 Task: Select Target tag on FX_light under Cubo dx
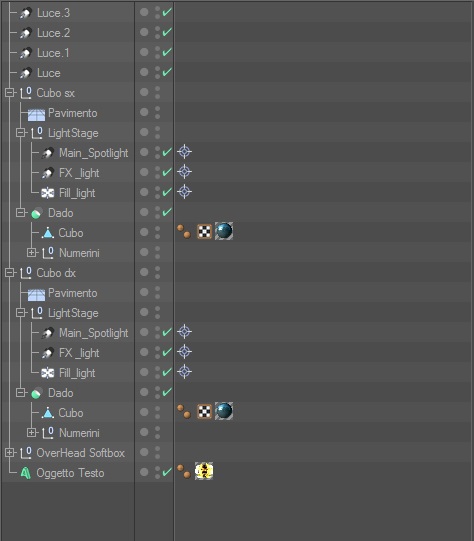tap(185, 352)
